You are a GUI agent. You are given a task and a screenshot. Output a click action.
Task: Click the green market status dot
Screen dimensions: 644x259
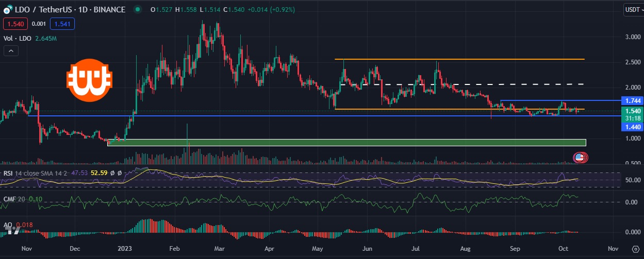[137, 10]
